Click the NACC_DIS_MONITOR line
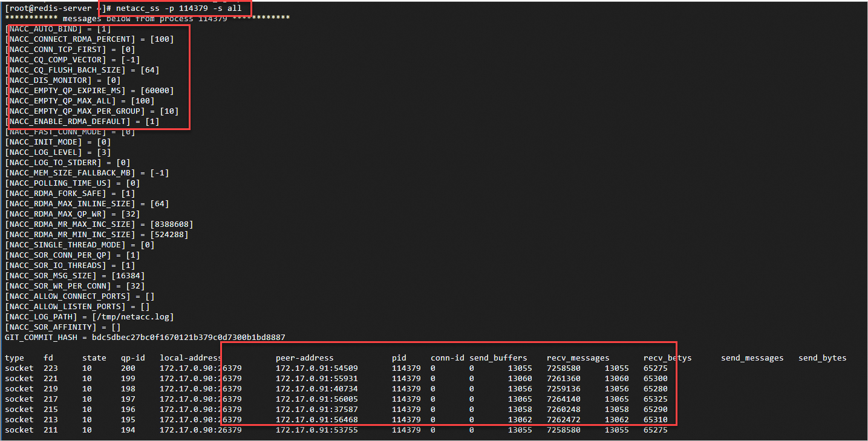868x441 pixels. [x=62, y=80]
